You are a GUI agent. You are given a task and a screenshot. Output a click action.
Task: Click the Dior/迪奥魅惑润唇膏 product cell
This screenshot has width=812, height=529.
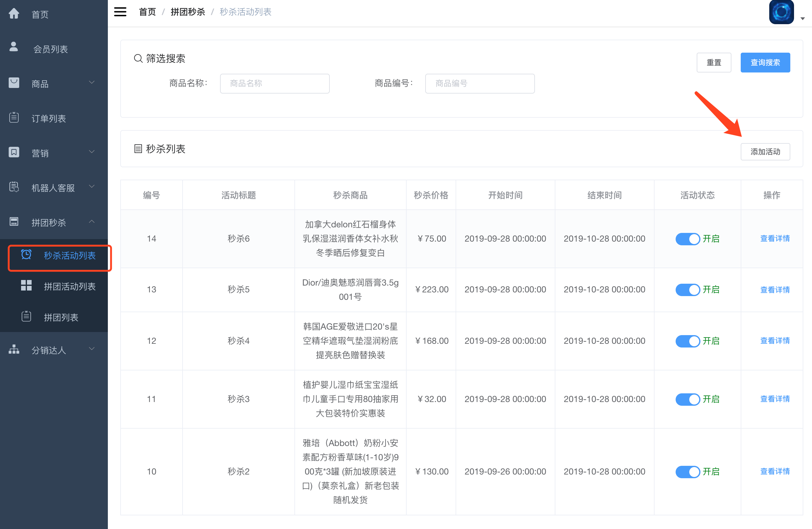pos(351,290)
